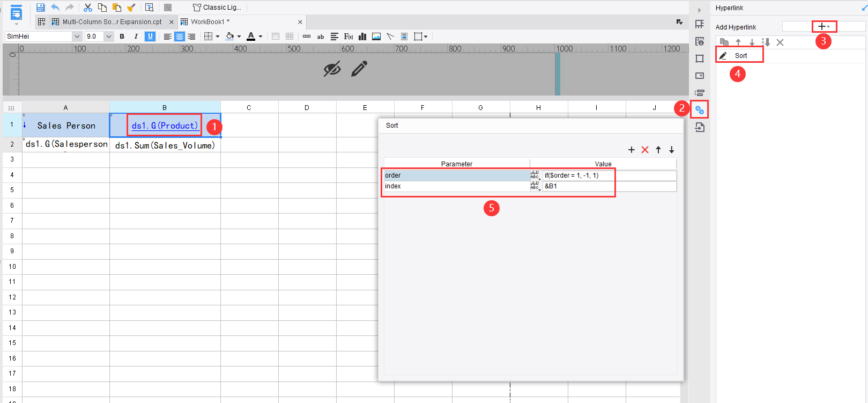Click the paint bucket fill color swatch

(x=229, y=36)
